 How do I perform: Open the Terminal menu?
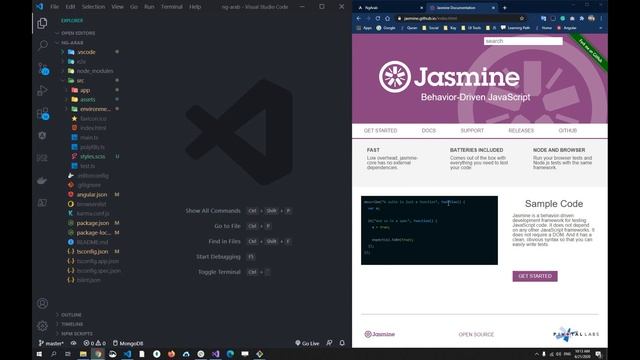coord(171,7)
